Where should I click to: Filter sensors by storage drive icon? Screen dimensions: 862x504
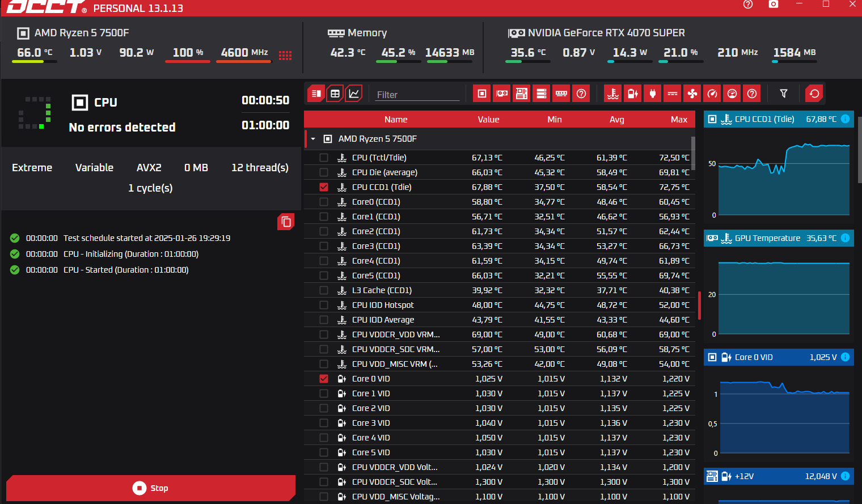(x=542, y=94)
